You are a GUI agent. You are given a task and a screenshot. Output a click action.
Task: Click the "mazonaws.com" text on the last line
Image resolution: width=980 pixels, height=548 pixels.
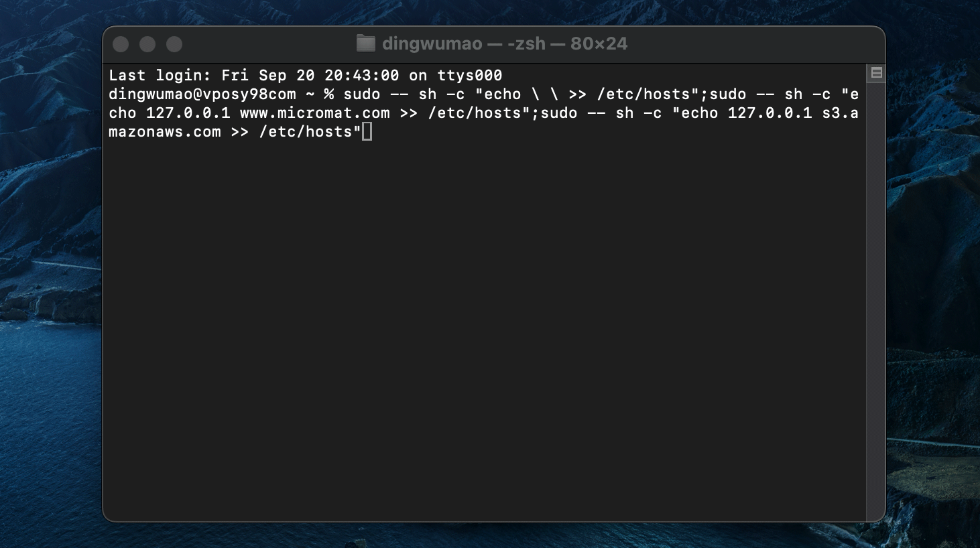165,132
